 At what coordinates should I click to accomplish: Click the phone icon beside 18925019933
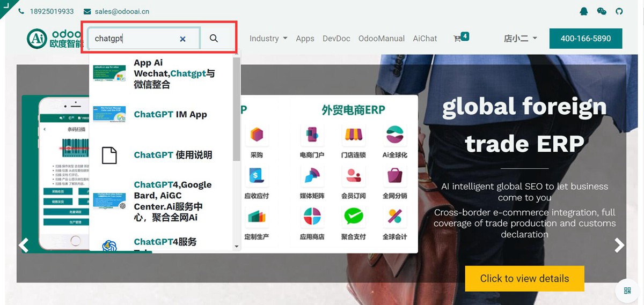pyautogui.click(x=21, y=11)
